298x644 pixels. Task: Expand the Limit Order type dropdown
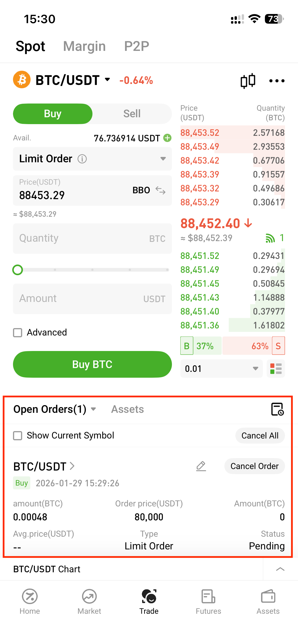(163, 159)
